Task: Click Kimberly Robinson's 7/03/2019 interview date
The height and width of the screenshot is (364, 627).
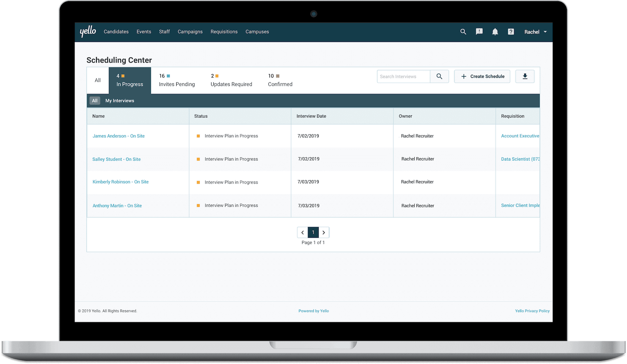Action: coord(308,182)
